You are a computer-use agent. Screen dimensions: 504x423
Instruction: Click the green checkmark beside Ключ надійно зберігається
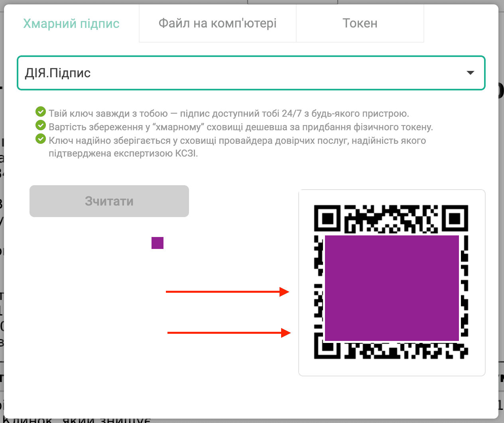point(41,139)
